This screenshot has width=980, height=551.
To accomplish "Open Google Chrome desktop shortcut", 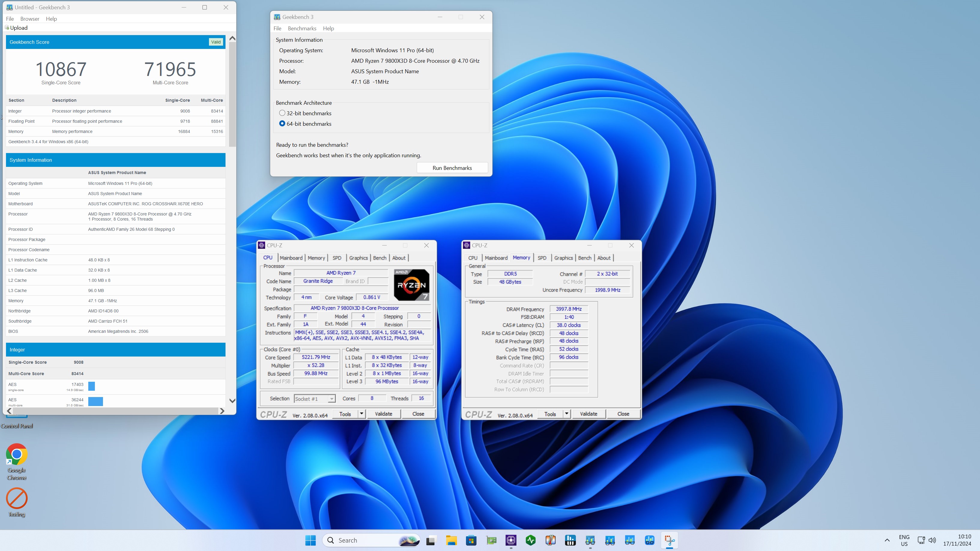I will [x=17, y=462].
